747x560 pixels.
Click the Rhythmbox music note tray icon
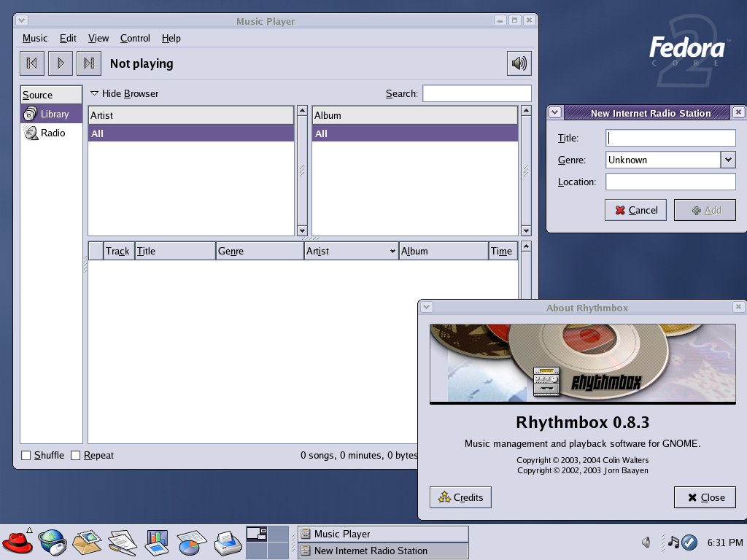click(x=673, y=542)
